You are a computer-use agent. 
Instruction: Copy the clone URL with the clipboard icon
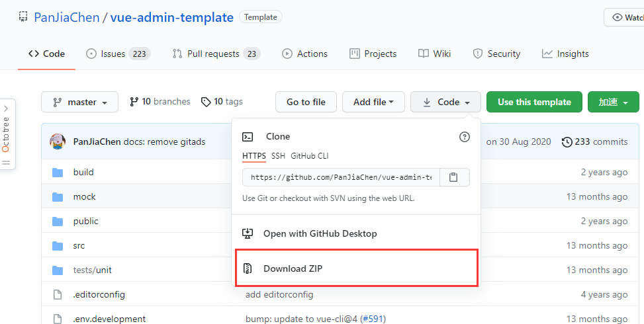coord(454,177)
